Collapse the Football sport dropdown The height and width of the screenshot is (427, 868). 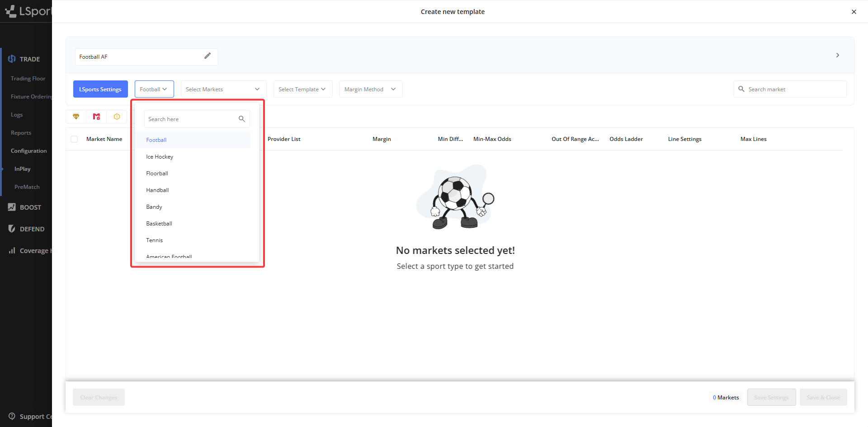click(x=154, y=89)
